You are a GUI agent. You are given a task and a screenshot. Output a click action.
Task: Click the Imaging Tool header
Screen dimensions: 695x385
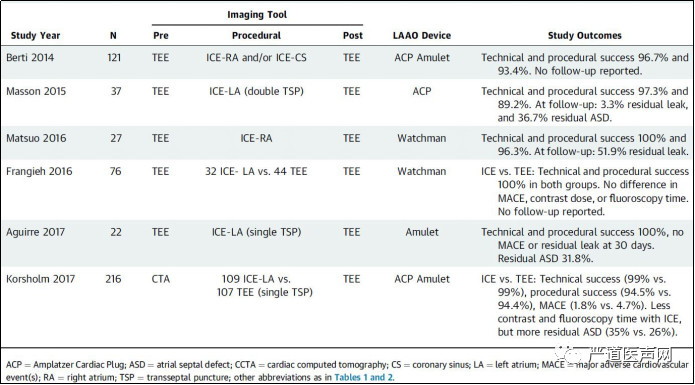coord(257,15)
